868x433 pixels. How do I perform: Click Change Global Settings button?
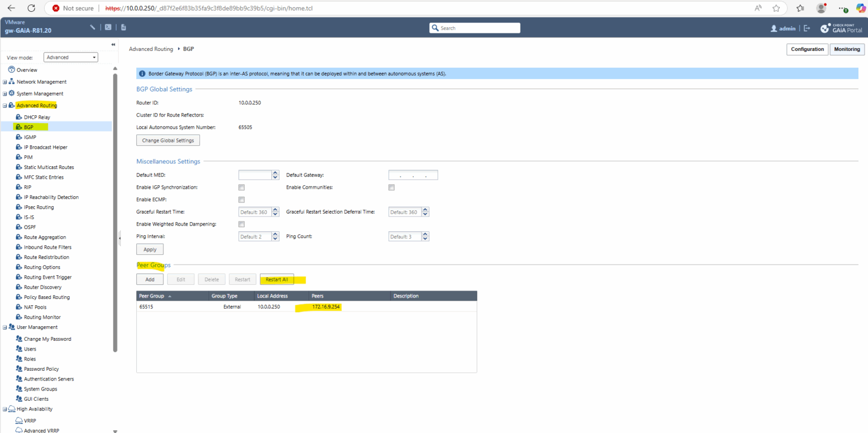pos(168,140)
